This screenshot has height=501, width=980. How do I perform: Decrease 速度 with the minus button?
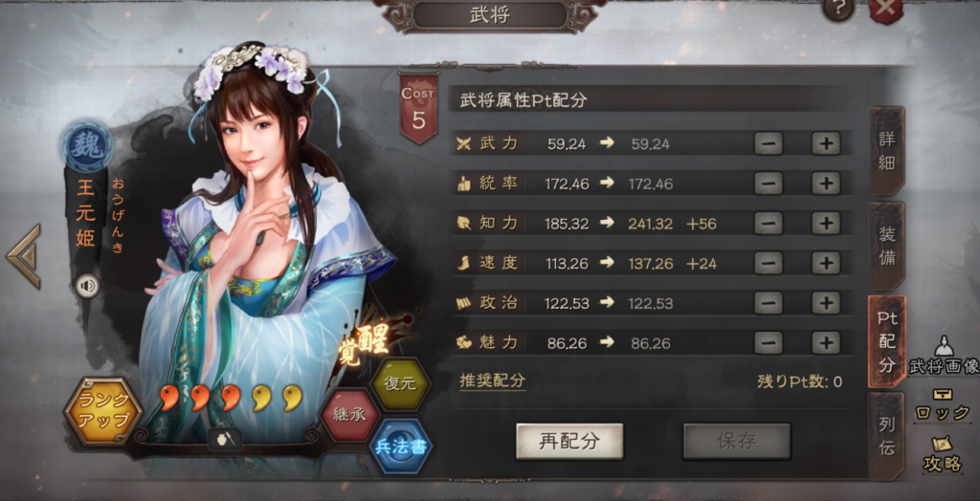pos(768,263)
